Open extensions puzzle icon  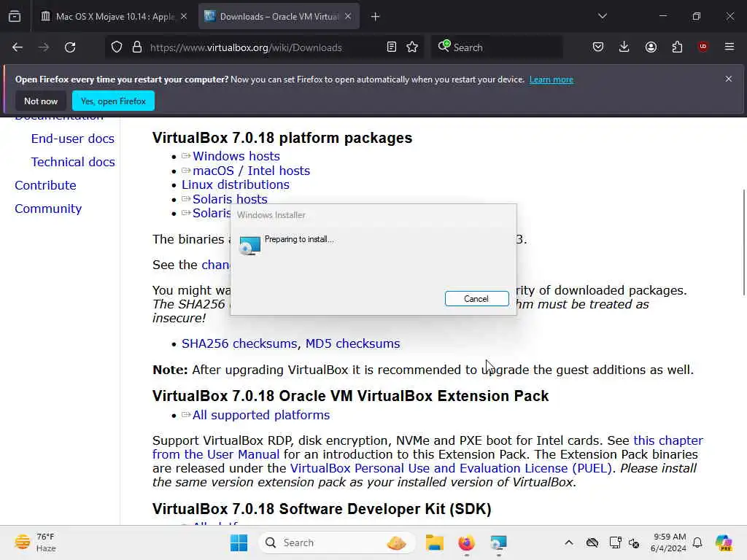point(677,47)
